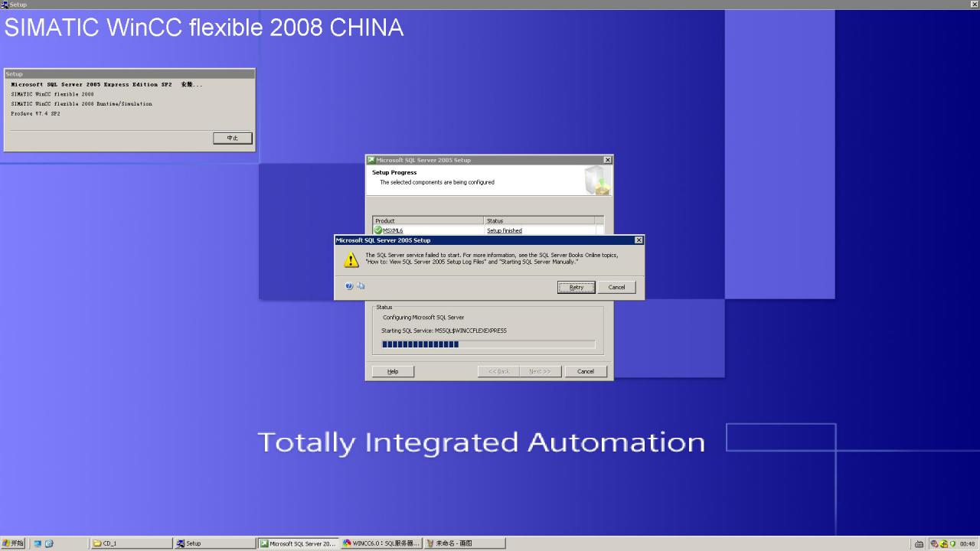The image size is (980, 551).
Task: Click the taskbar clock showing 00:48
Action: [x=967, y=544]
